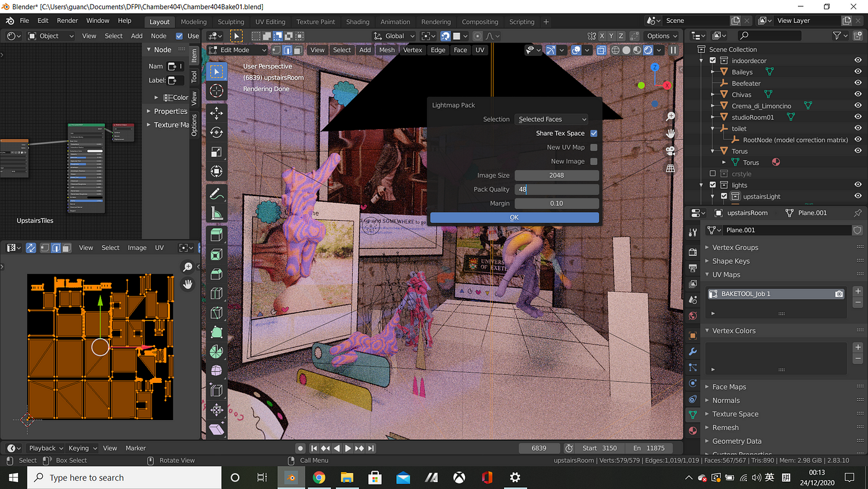868x489 pixels.
Task: Select the Rotate tool icon
Action: (216, 132)
